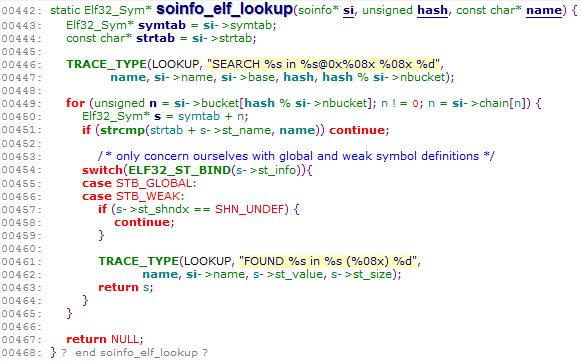Click the "FOUND %s in %s" string
Image resolution: width=581 pixels, height=362 pixels.
pyautogui.click(x=328, y=261)
